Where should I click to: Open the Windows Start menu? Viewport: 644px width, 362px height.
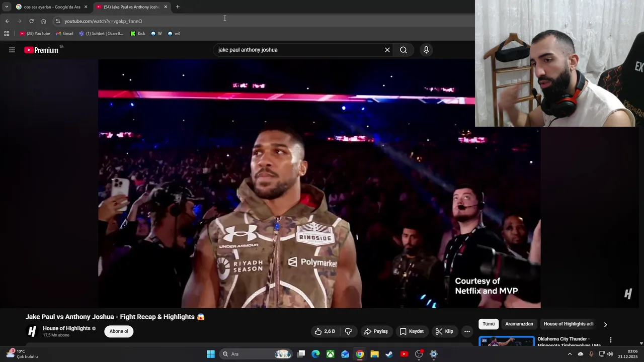tap(211, 354)
